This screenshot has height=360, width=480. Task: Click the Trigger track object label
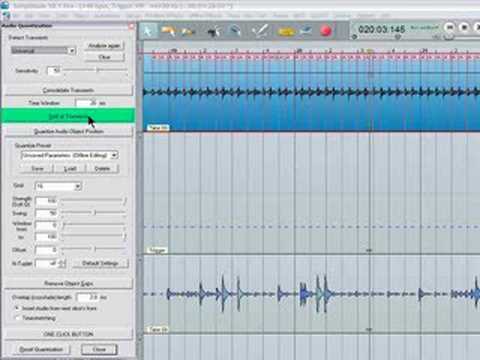(x=157, y=250)
